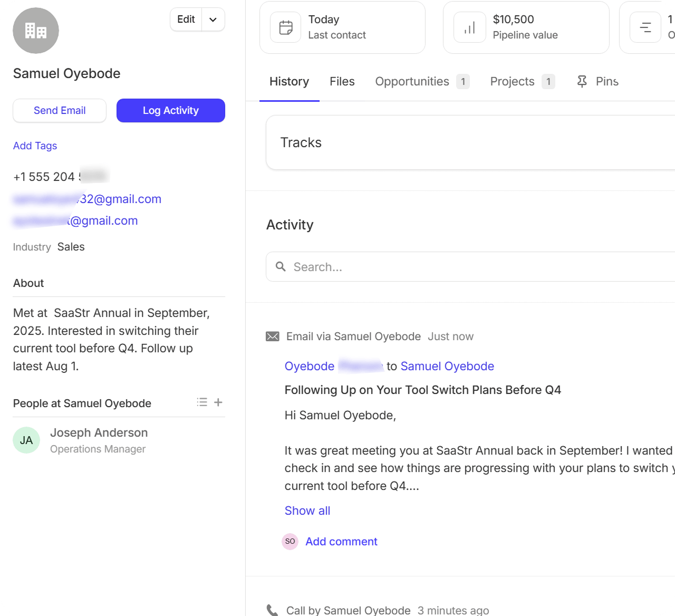
Task: Click the third stat card list icon
Action: click(645, 27)
